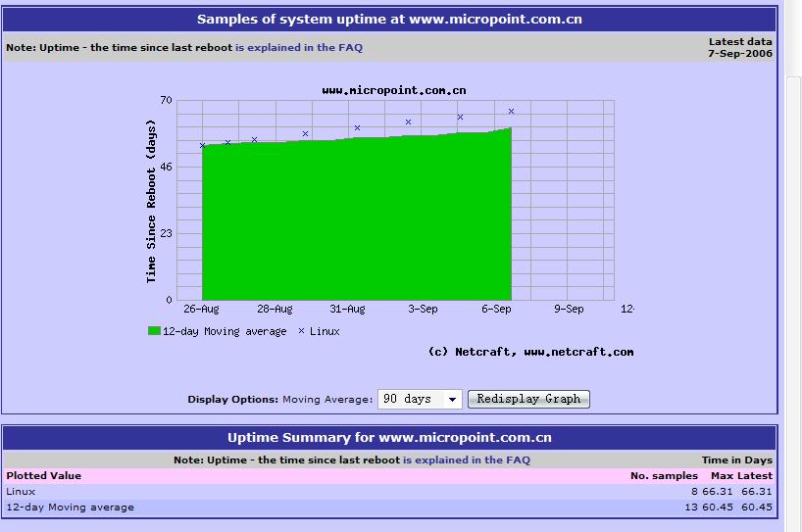Click the 31-Aug label on the x-axis
802x532 pixels.
coord(347,309)
